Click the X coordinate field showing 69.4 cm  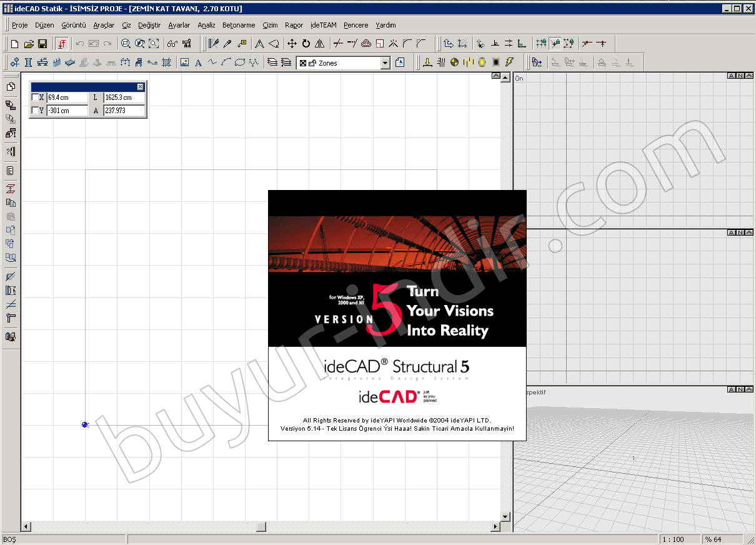pyautogui.click(x=67, y=97)
